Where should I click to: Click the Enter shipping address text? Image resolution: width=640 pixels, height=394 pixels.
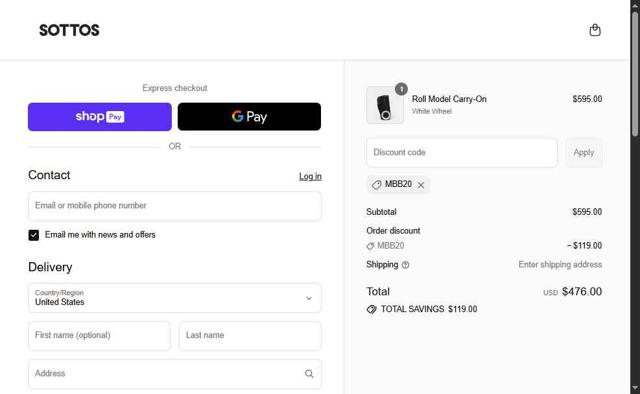coord(560,265)
